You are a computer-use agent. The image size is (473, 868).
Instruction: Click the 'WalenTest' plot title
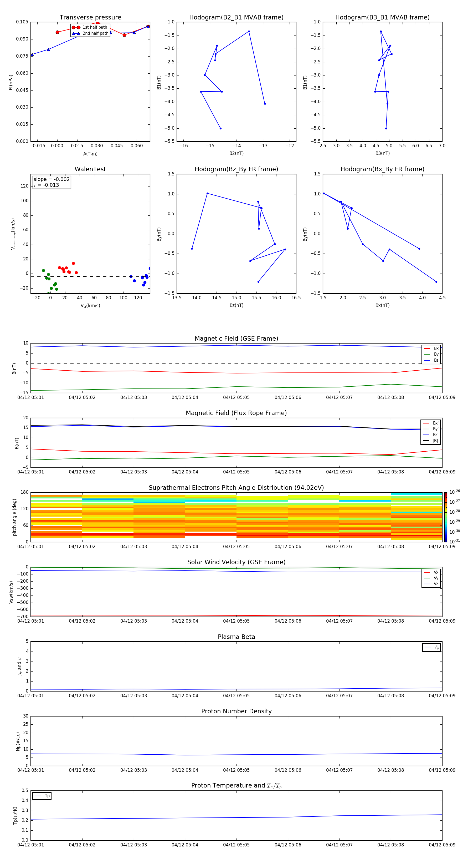90,169
